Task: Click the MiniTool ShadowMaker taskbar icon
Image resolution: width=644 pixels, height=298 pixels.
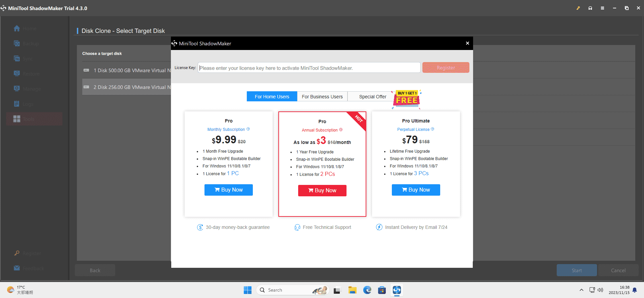Action: pyautogui.click(x=397, y=290)
